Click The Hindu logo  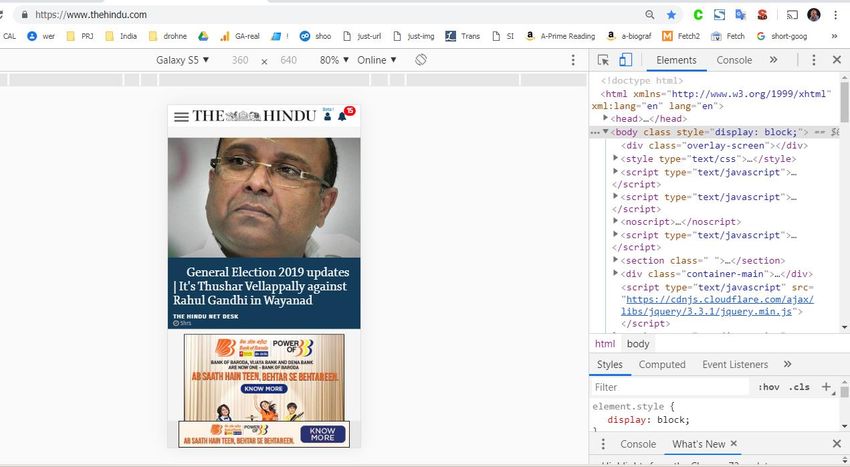(254, 116)
